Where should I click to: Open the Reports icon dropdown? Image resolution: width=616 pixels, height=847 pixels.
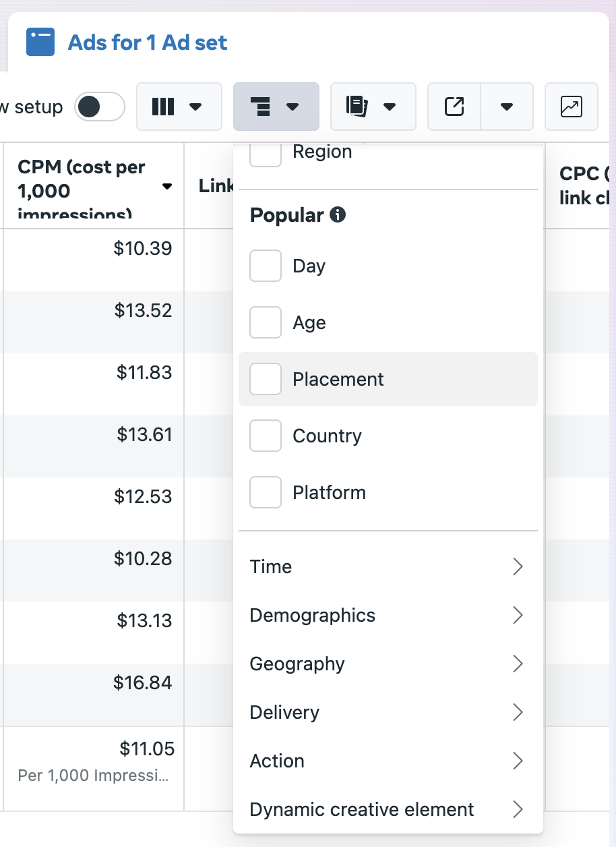pyautogui.click(x=373, y=107)
